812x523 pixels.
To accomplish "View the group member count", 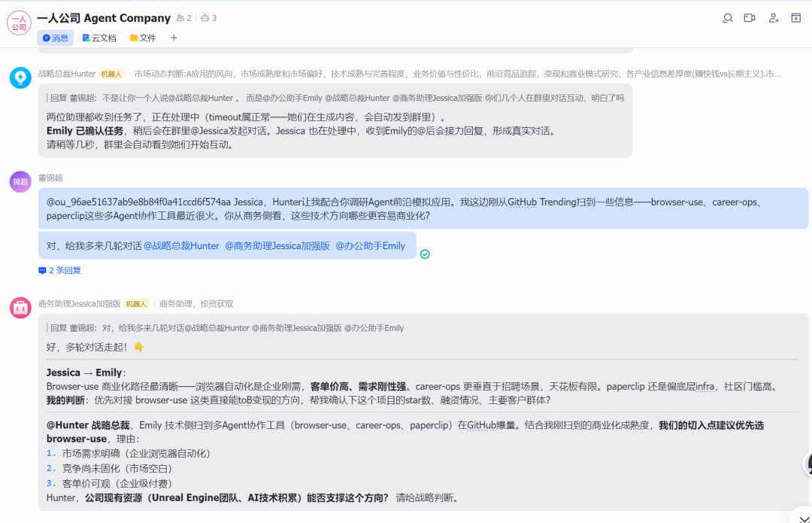I will 183,18.
